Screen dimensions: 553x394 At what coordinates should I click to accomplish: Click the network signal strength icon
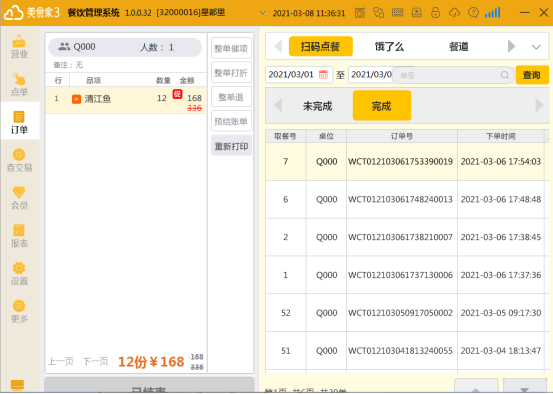tap(493, 13)
